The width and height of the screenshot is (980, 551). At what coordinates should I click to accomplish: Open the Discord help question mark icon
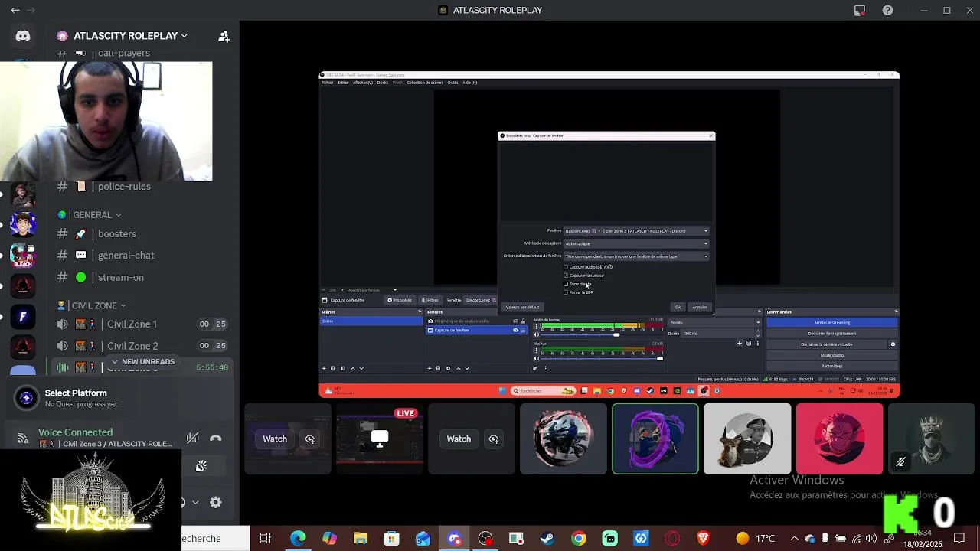[x=887, y=10]
